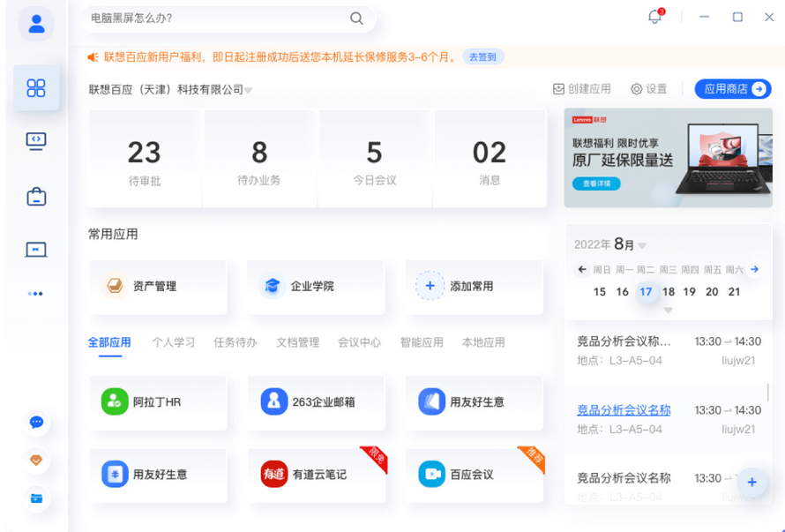Image resolution: width=785 pixels, height=532 pixels.
Task: Click the yen icon of 用友好生意
Action: tap(115, 474)
